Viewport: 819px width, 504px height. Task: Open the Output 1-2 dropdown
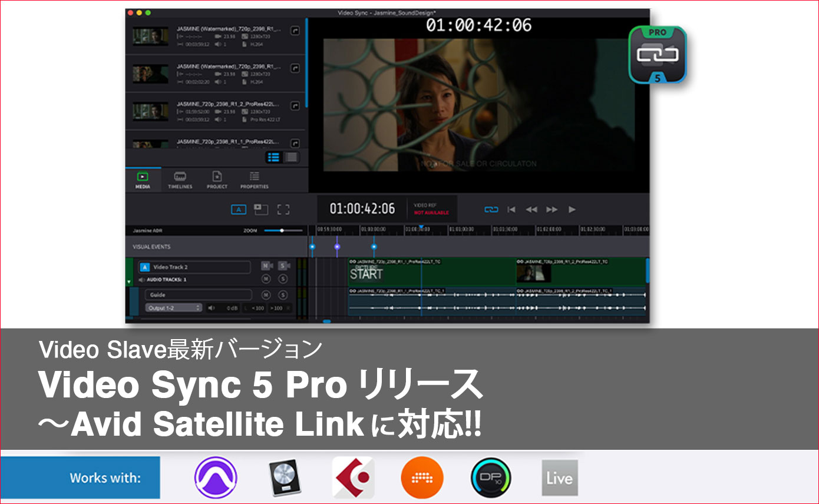click(173, 308)
